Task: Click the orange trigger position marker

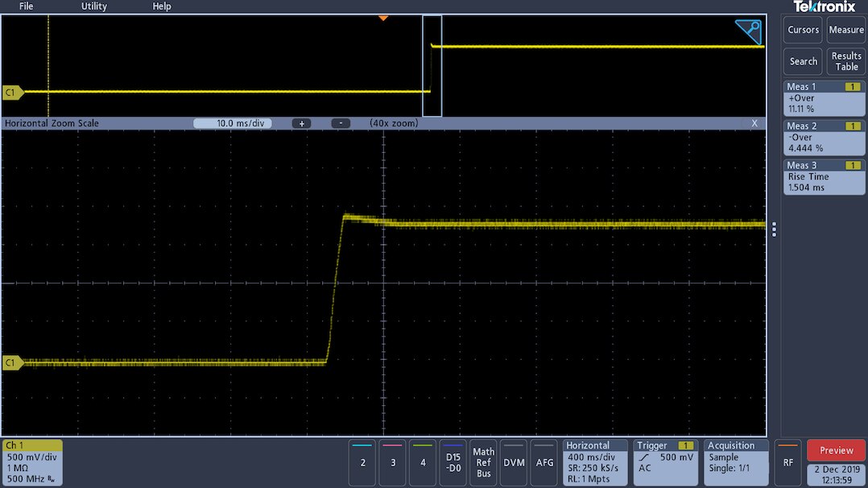Action: pyautogui.click(x=383, y=18)
